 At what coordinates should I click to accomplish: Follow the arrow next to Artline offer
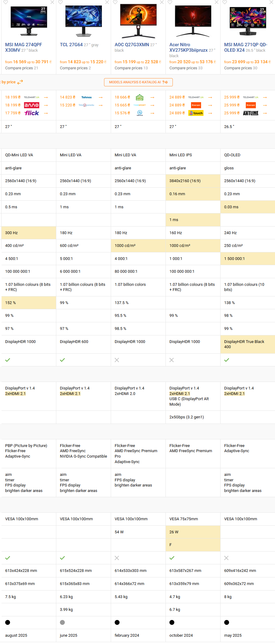(x=265, y=113)
